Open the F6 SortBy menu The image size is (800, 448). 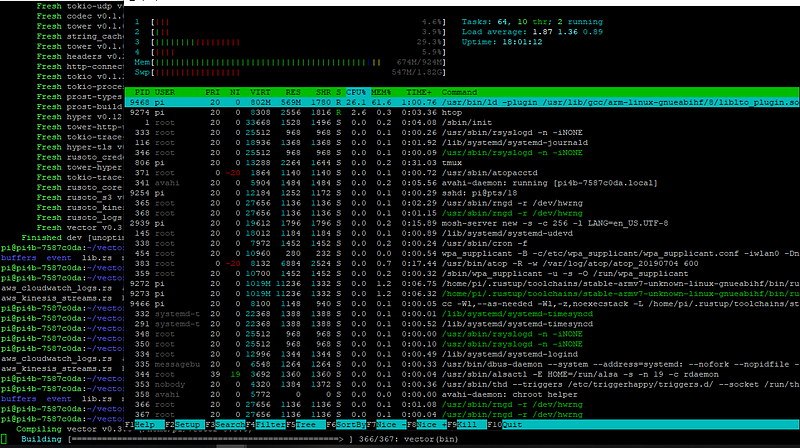pos(346,425)
